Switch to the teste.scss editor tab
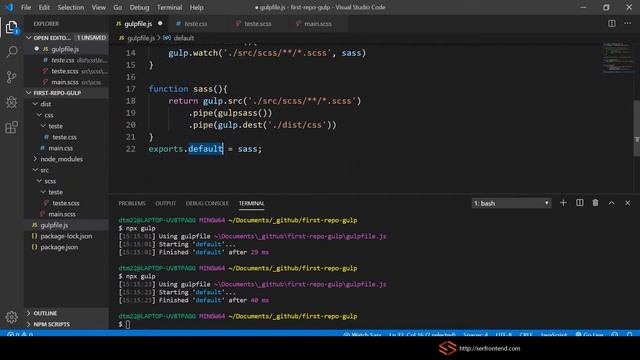 (x=258, y=24)
